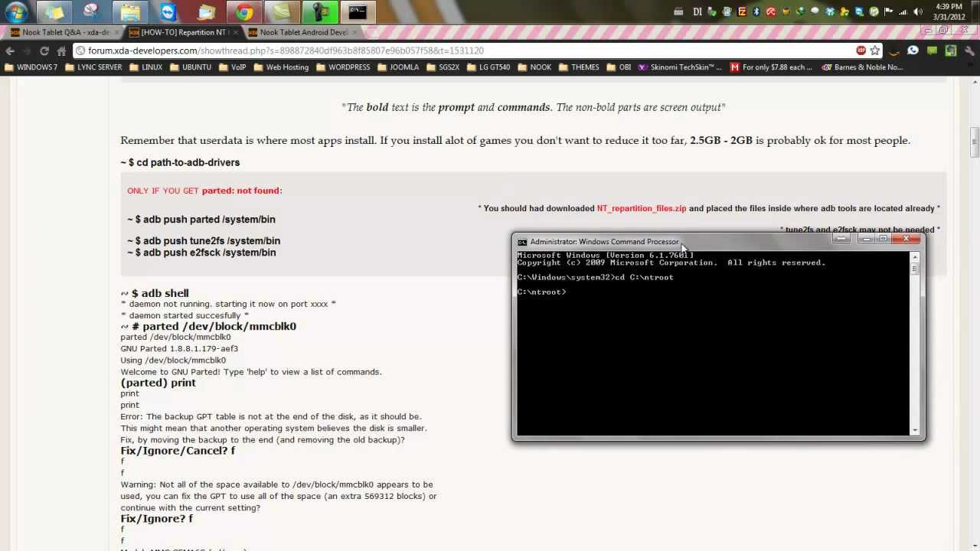The image size is (980, 551).
Task: Open the OBI bookmarks folder
Action: click(x=619, y=67)
